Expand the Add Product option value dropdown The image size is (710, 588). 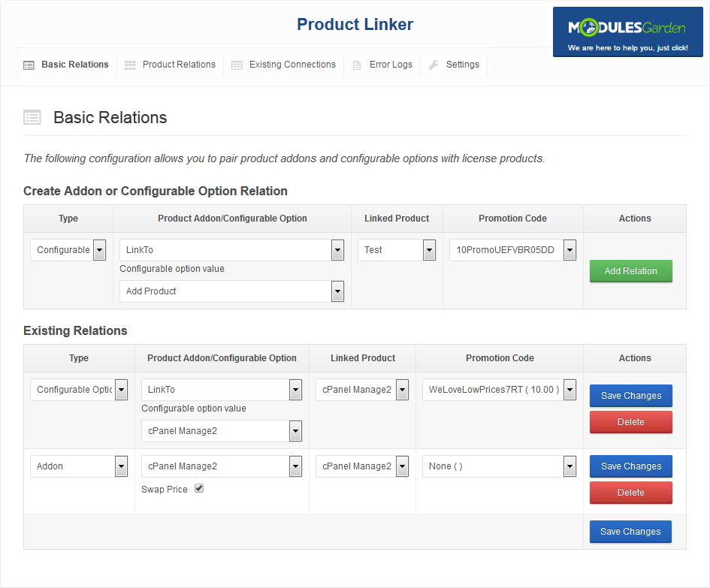point(232,291)
